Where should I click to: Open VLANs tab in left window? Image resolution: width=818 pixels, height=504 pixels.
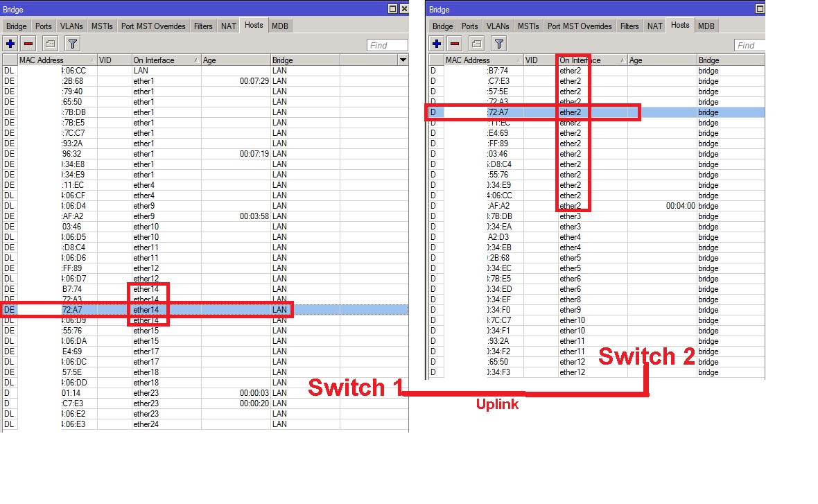click(71, 26)
